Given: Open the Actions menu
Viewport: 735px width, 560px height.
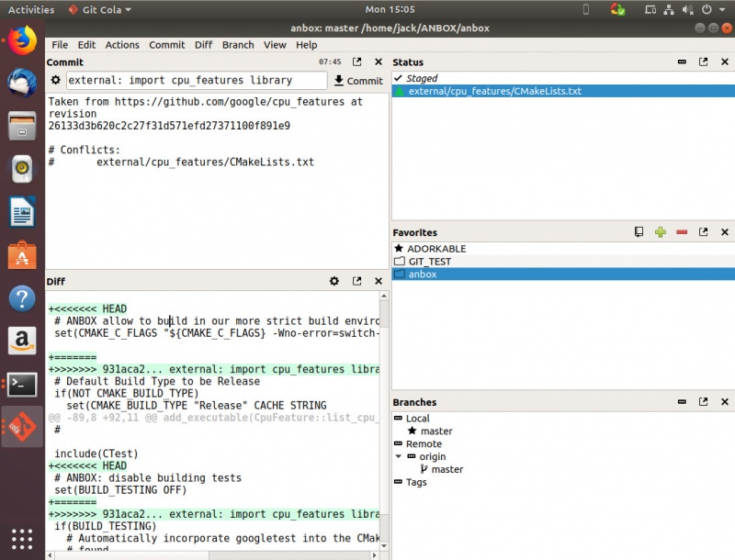Looking at the screenshot, I should coord(121,44).
